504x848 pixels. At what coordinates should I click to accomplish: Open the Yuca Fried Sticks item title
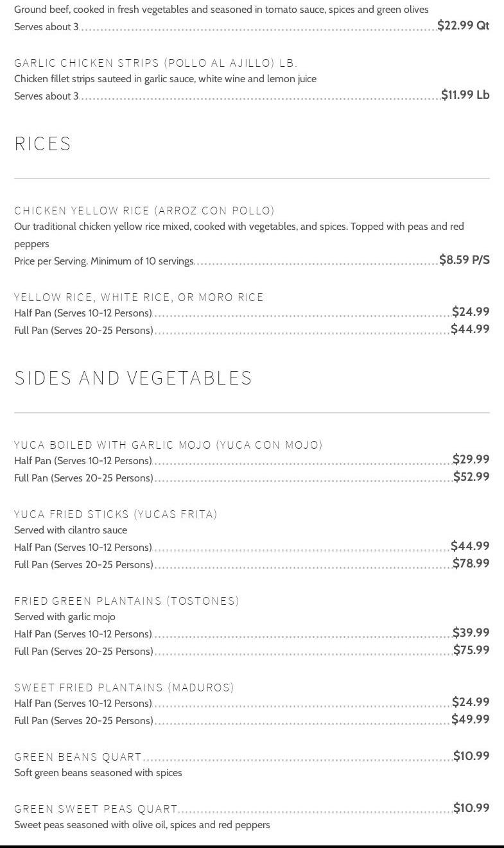[x=116, y=514]
